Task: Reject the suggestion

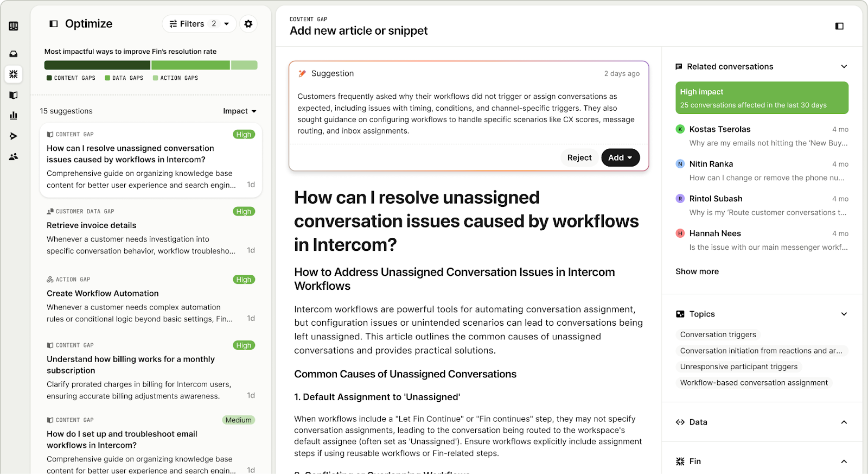Action: click(x=579, y=158)
